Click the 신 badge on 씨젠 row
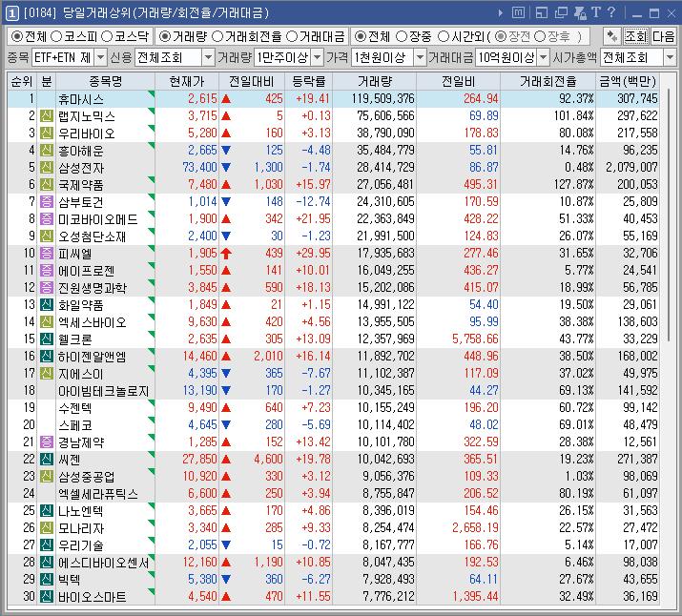Image resolution: width=682 pixels, height=616 pixels. 46,459
